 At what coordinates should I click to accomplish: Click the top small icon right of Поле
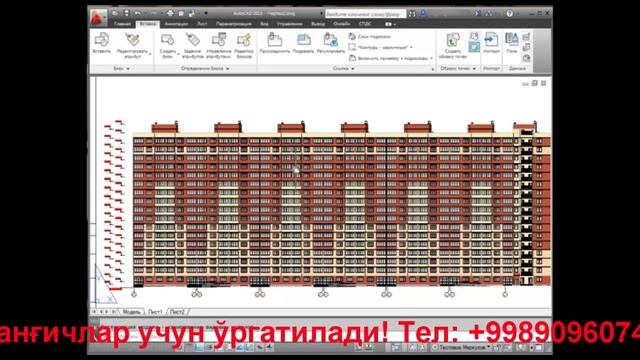click(527, 37)
